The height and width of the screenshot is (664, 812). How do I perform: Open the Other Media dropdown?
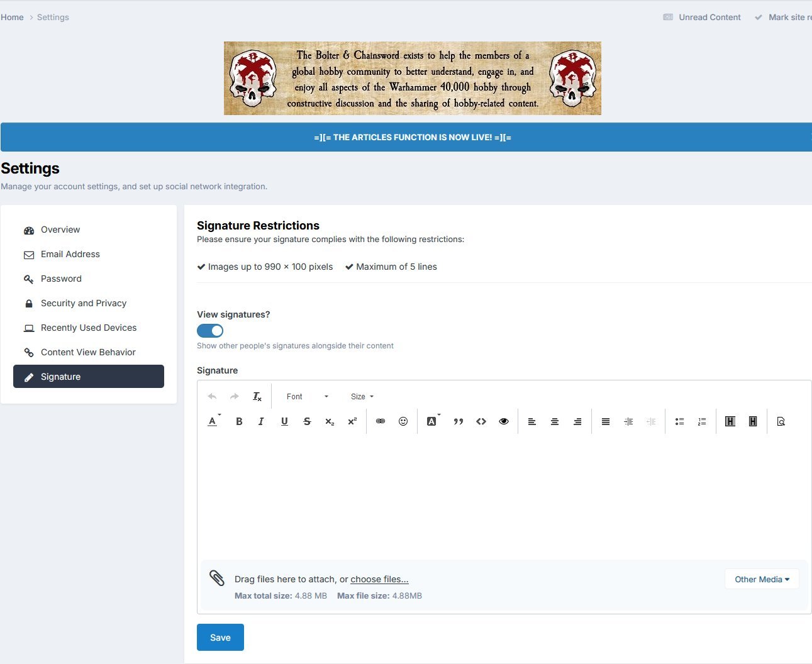tap(762, 579)
